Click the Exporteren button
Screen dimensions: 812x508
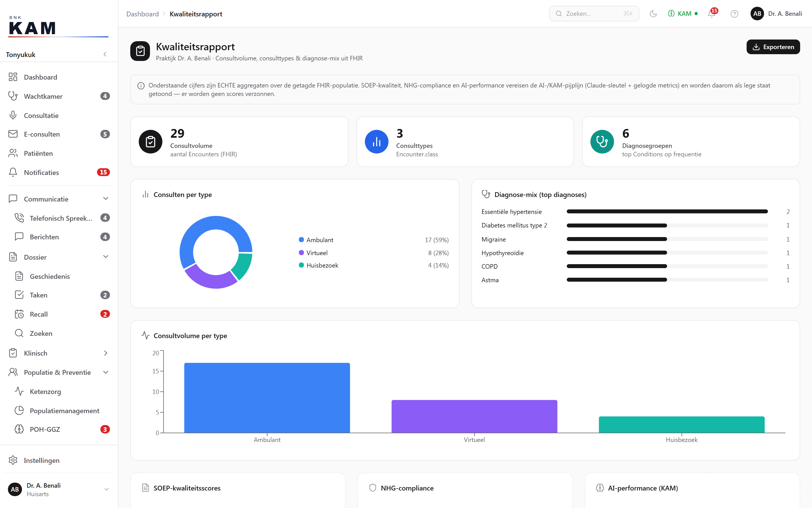(773, 47)
